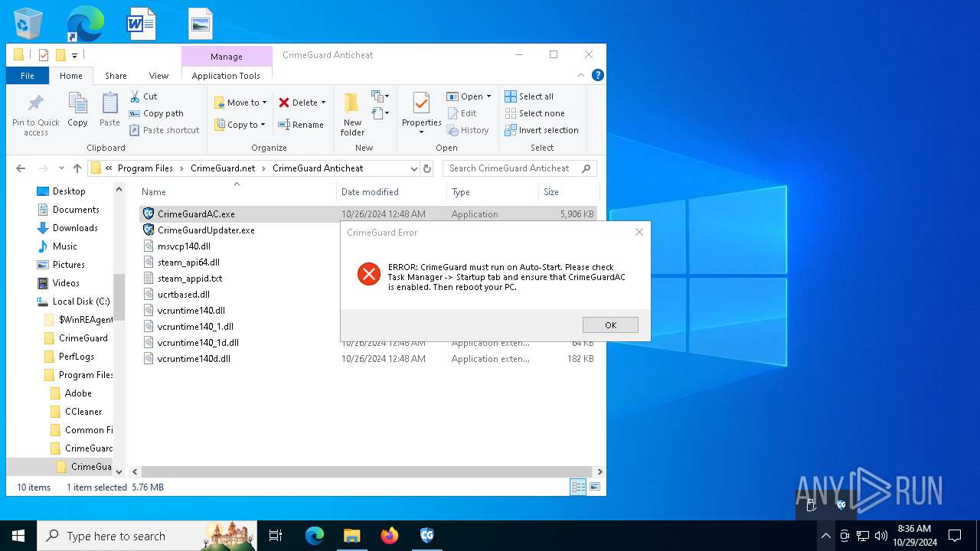
Task: Click Invert selection
Action: click(541, 130)
